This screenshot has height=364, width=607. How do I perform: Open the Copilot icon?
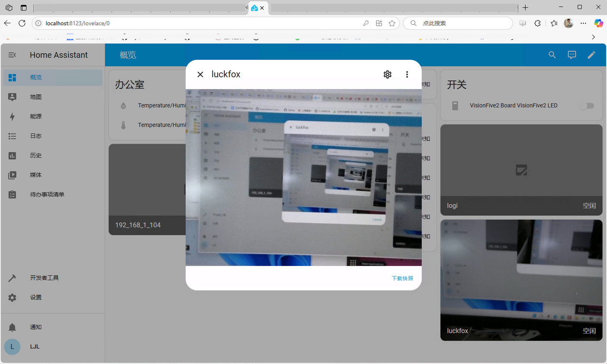tap(598, 23)
